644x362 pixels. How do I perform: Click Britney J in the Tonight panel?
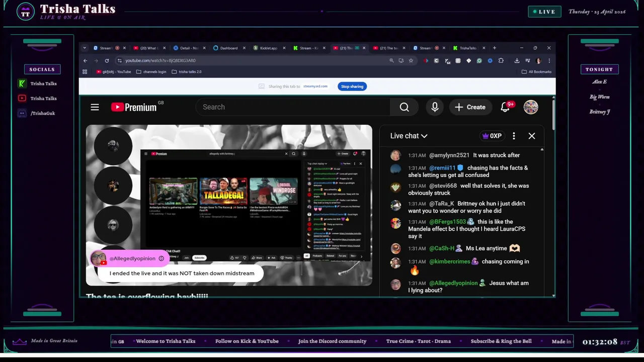pyautogui.click(x=600, y=112)
